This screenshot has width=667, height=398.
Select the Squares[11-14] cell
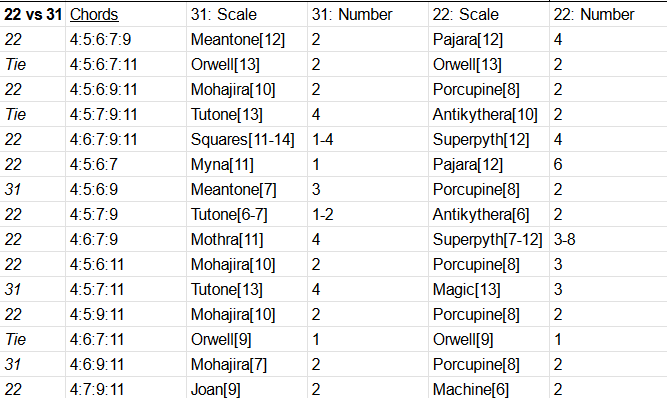pyautogui.click(x=247, y=139)
